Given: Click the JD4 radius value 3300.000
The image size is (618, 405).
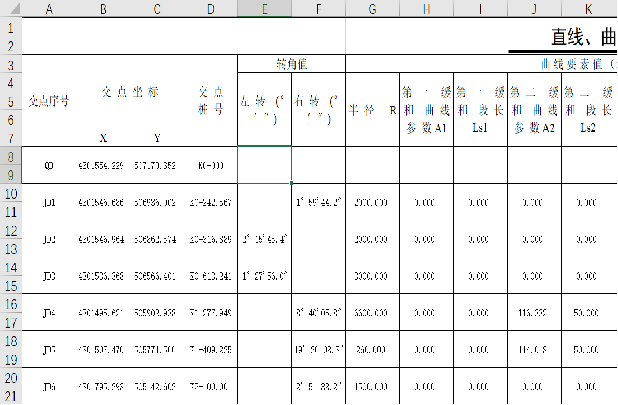Looking at the screenshot, I should tap(372, 312).
